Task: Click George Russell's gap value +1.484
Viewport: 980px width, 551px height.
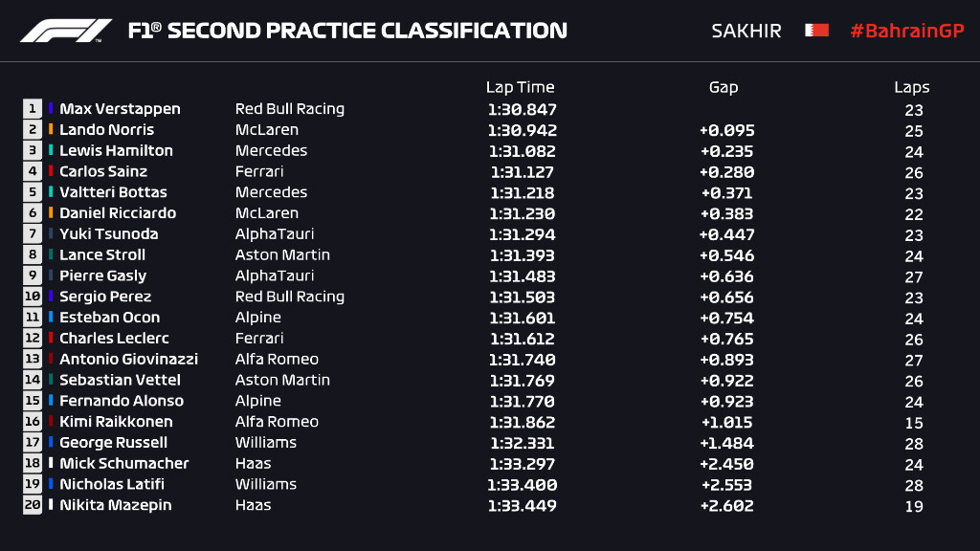Action: coord(726,443)
